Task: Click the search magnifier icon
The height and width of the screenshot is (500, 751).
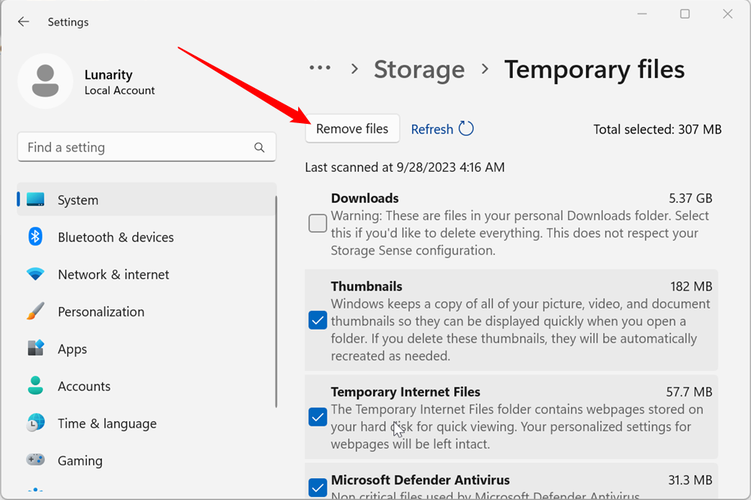Action: click(x=260, y=147)
